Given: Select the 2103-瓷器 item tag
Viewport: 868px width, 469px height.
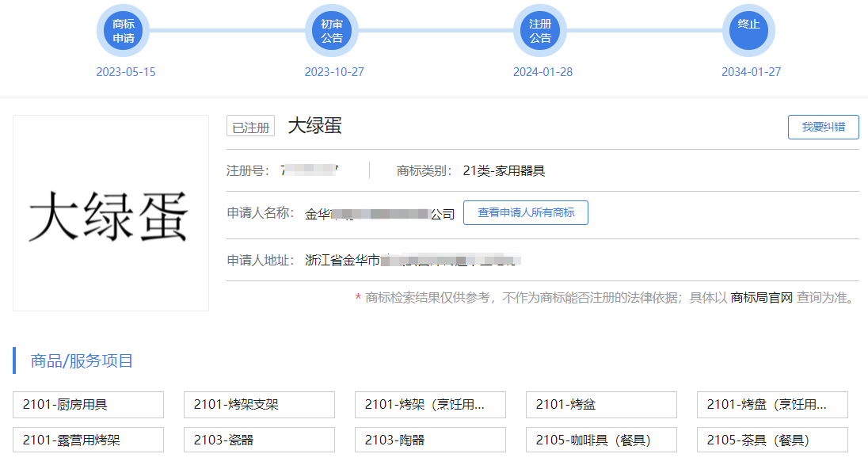Looking at the screenshot, I should point(259,440).
